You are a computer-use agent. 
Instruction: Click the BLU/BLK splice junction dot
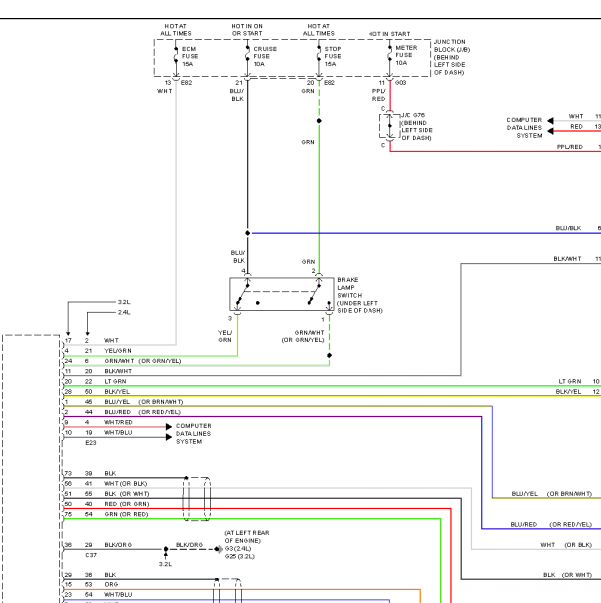pos(248,233)
